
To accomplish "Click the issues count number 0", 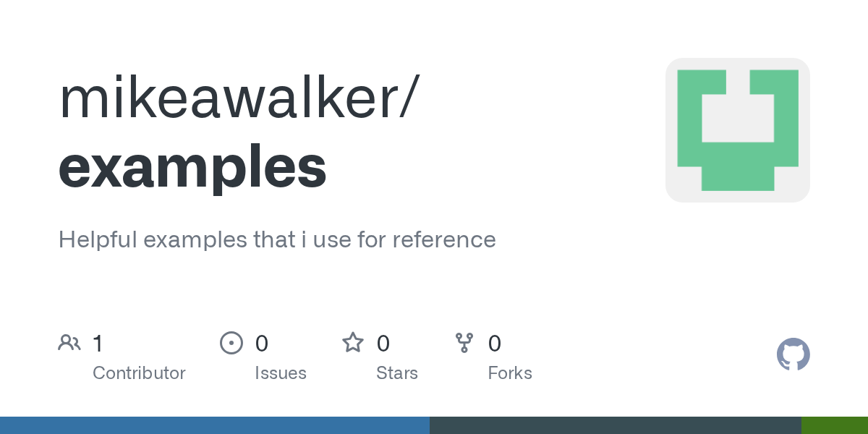I will (x=262, y=343).
